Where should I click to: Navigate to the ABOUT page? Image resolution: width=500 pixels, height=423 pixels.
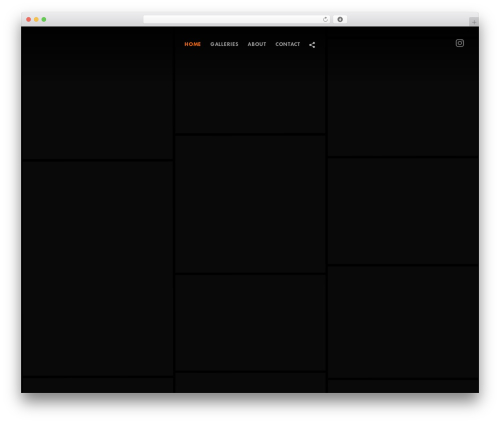(257, 44)
